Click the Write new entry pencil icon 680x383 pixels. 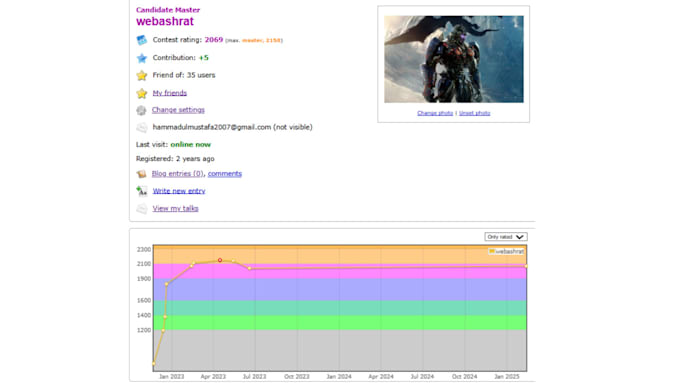click(x=142, y=191)
